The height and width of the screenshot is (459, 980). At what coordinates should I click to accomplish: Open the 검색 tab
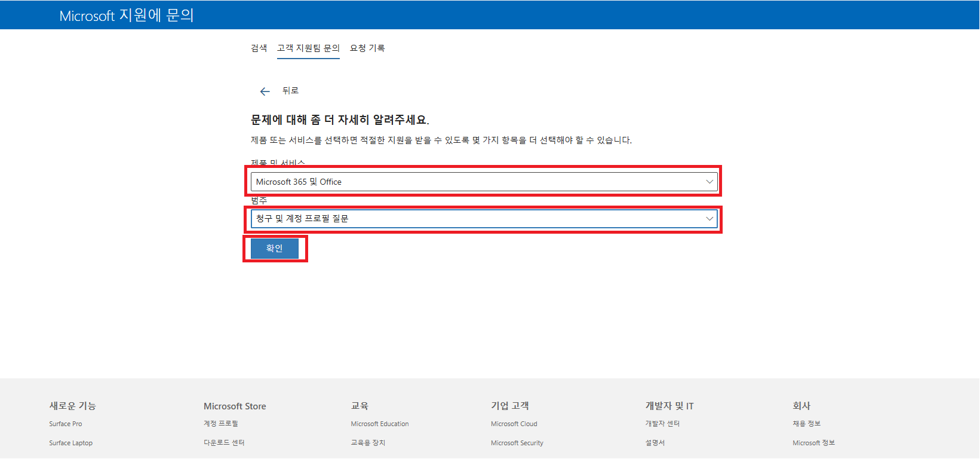point(259,48)
